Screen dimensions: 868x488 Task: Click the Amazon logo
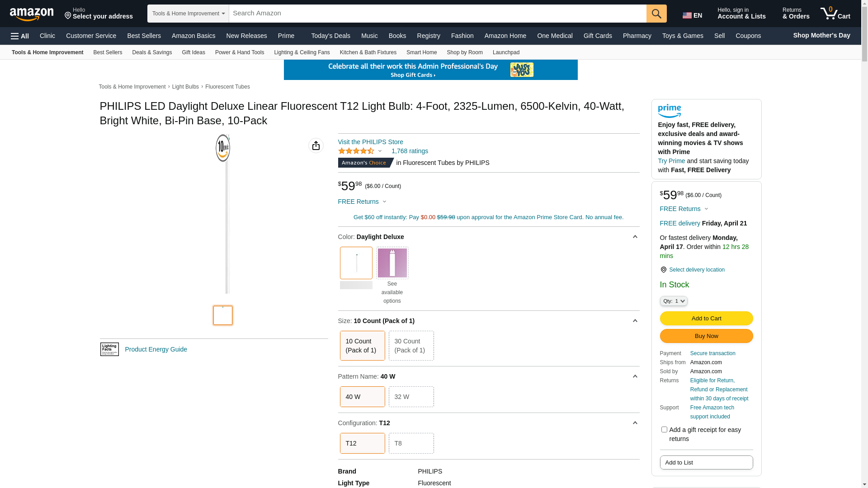[x=32, y=14]
